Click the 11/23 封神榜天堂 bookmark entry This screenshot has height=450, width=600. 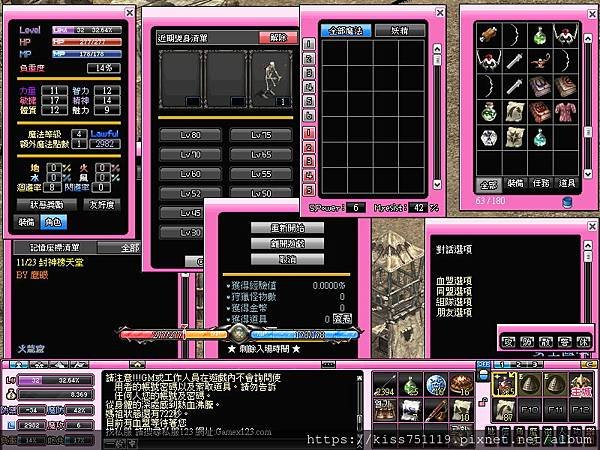[50, 262]
